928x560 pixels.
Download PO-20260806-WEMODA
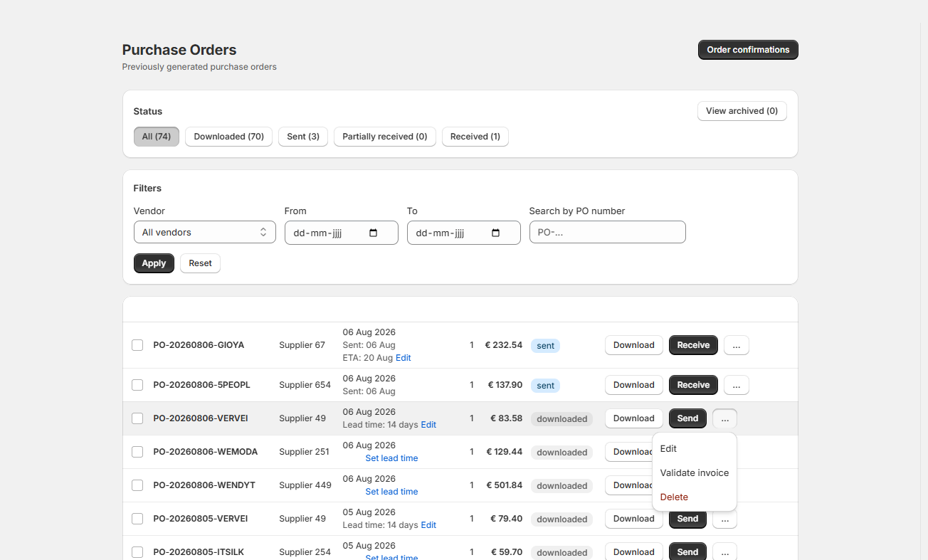(629, 452)
